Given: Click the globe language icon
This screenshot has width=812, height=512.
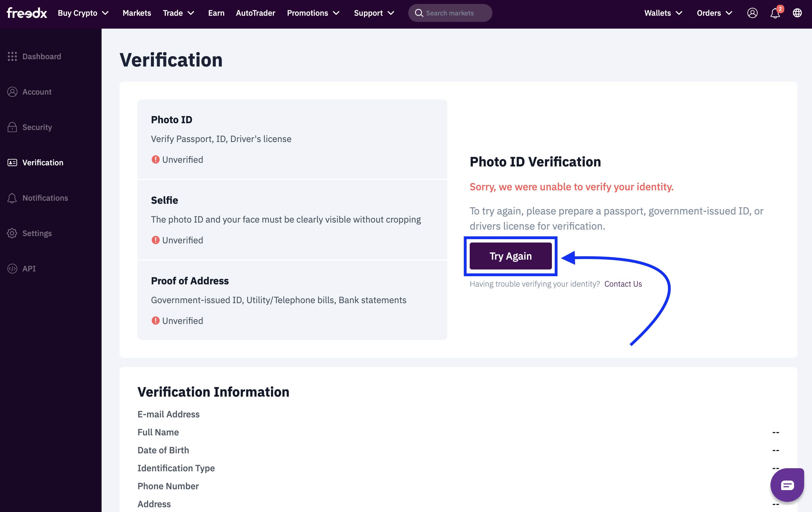Looking at the screenshot, I should tap(797, 13).
